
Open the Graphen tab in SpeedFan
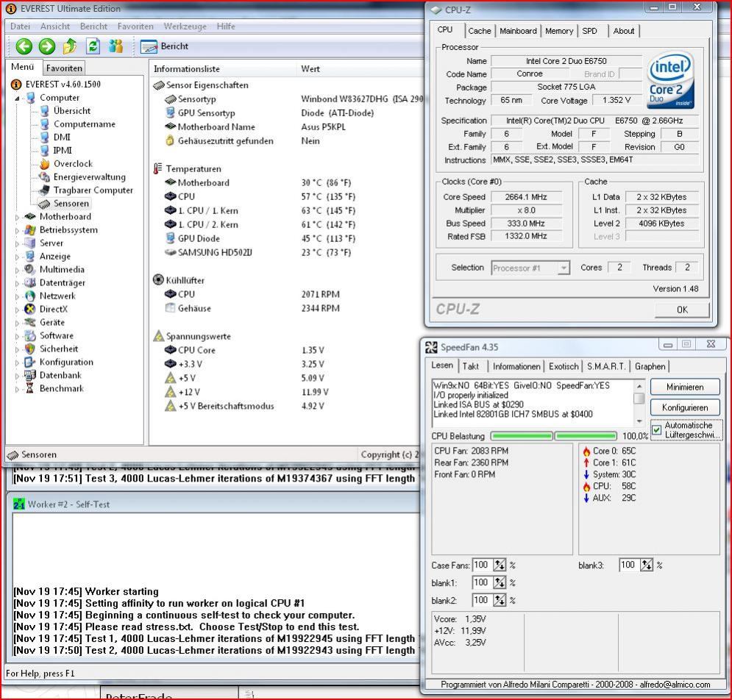(650, 367)
